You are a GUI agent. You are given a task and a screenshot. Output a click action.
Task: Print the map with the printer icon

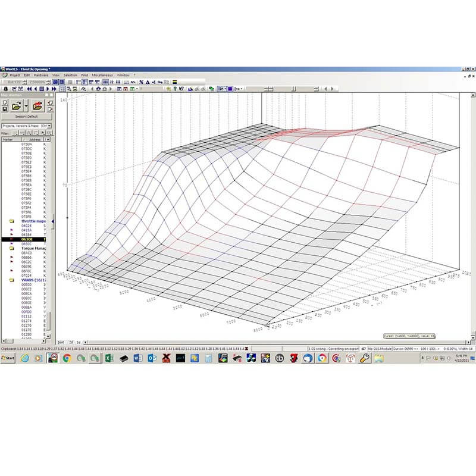[37, 105]
